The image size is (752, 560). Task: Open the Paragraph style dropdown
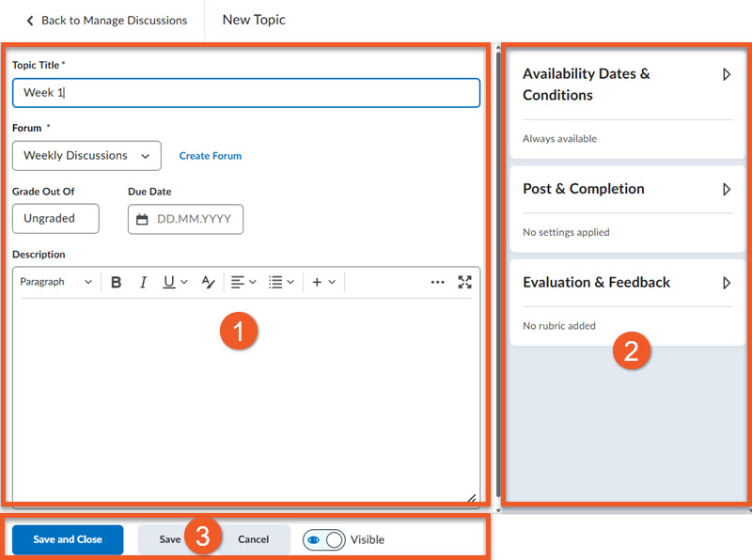pyautogui.click(x=55, y=282)
